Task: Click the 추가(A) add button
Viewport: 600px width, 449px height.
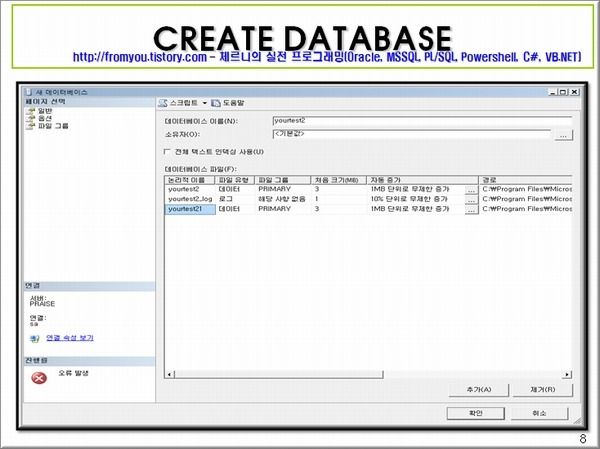Action: click(x=478, y=390)
